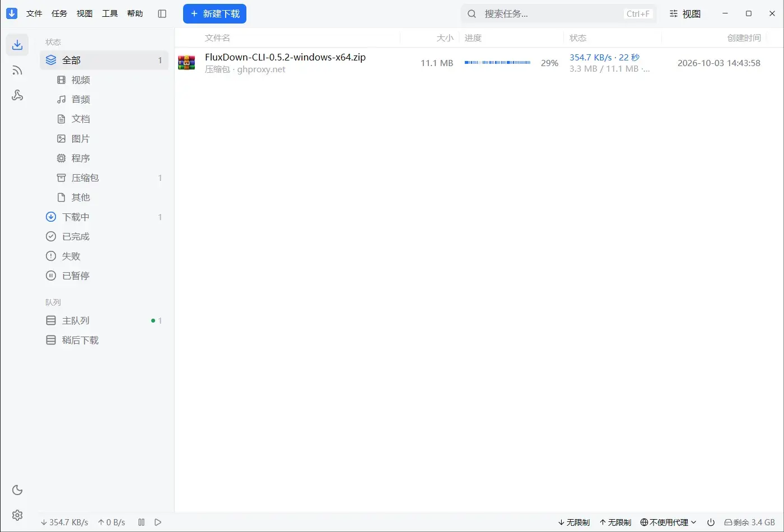The image size is (784, 532).
Task: Toggle the sidebar panel visibility
Action: tap(162, 13)
